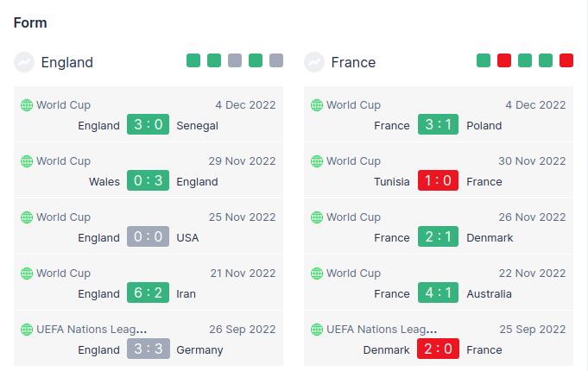Open the 1:0 Tunisia vs France score
Image resolution: width=588 pixels, height=371 pixels.
pos(438,181)
